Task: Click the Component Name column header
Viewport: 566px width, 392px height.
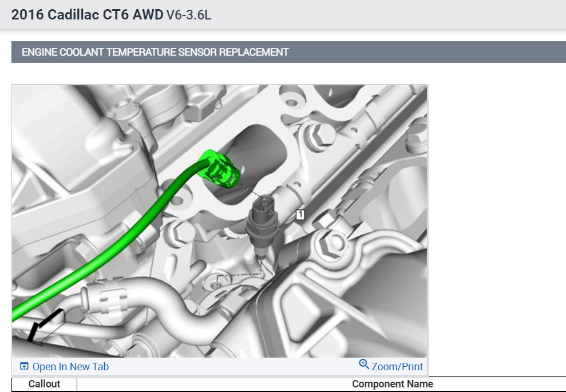Action: (393, 383)
